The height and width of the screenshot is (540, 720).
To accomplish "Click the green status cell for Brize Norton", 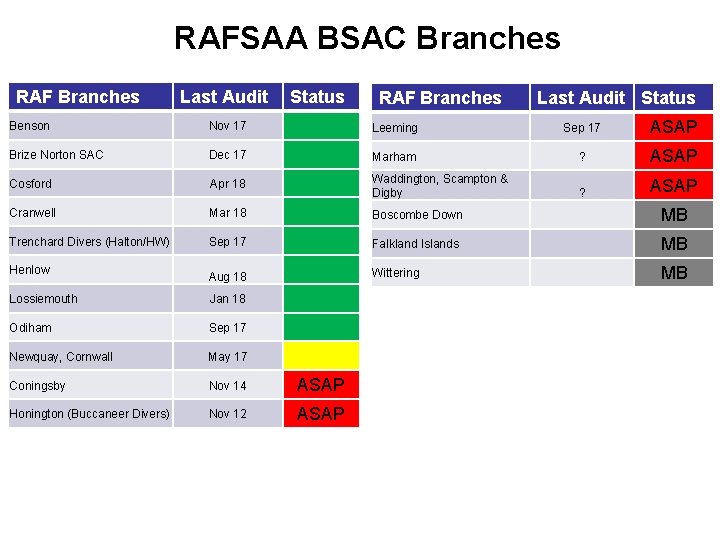I will point(321,155).
